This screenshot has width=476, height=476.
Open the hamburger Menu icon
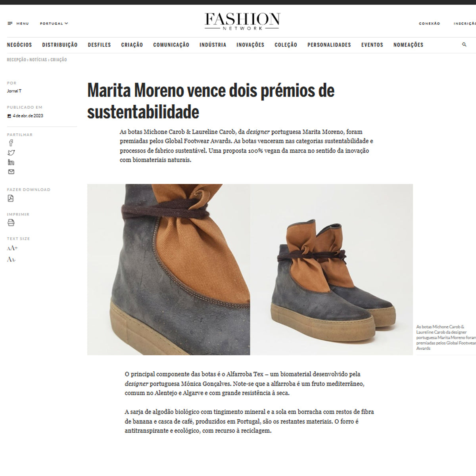10,23
